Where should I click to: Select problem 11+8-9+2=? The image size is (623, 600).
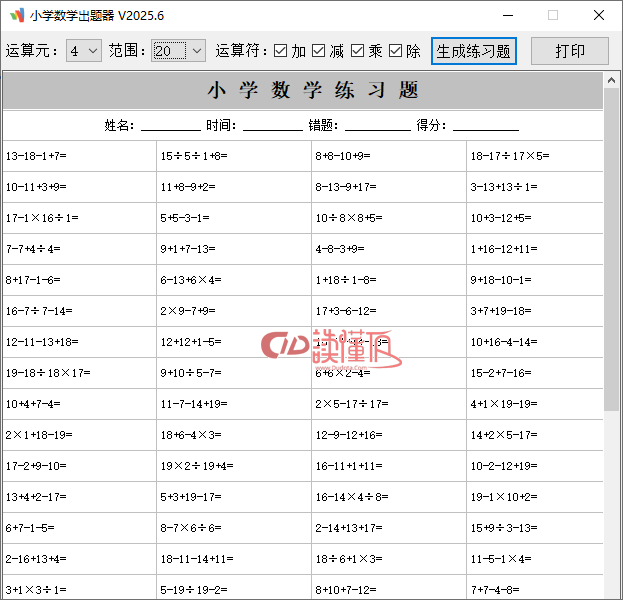(188, 187)
